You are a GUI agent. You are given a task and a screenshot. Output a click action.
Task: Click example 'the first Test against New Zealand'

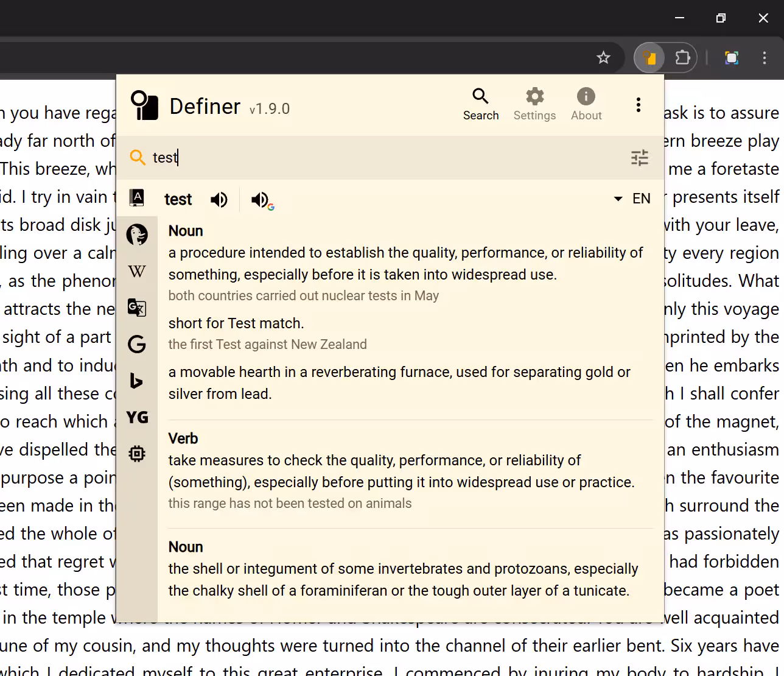(x=268, y=345)
